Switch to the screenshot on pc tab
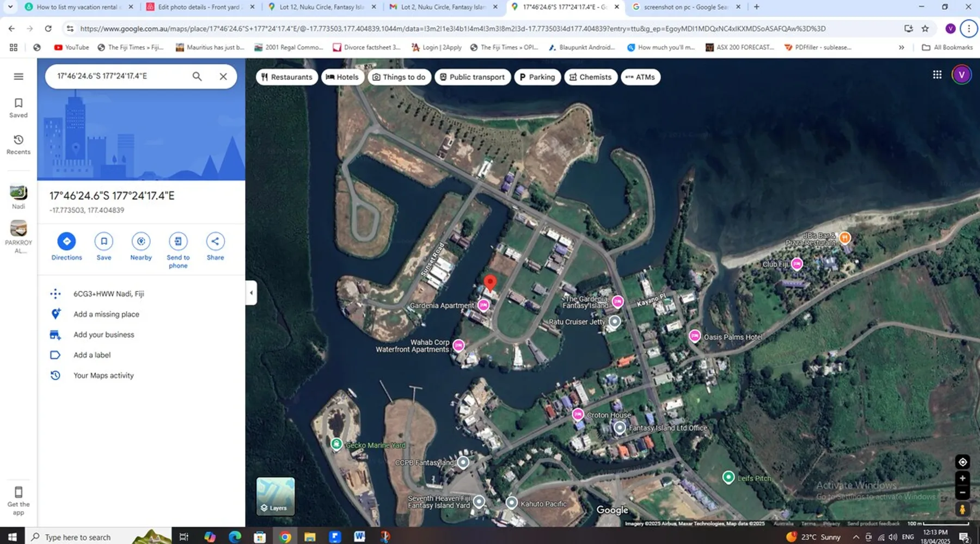Image resolution: width=980 pixels, height=544 pixels. tap(685, 7)
